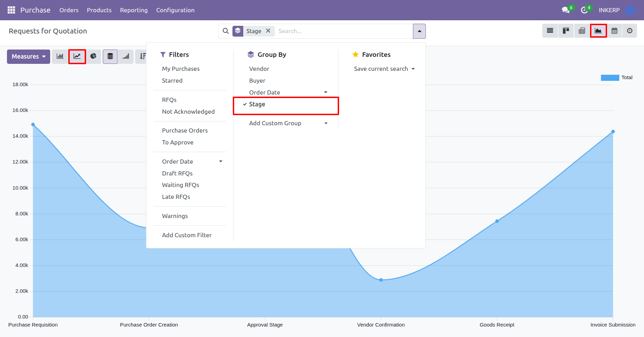Screen dimensions: 644x337
Task: Toggle the cumulative chart option
Action: tap(126, 57)
